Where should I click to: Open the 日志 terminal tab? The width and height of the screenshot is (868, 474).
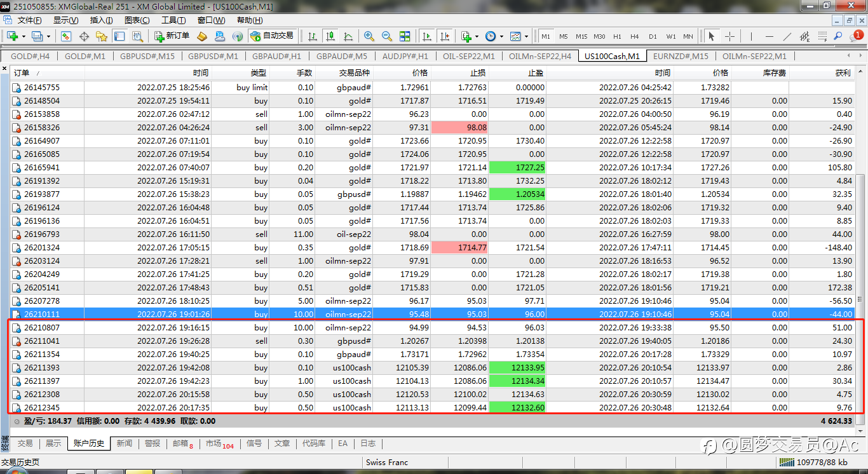pos(368,444)
